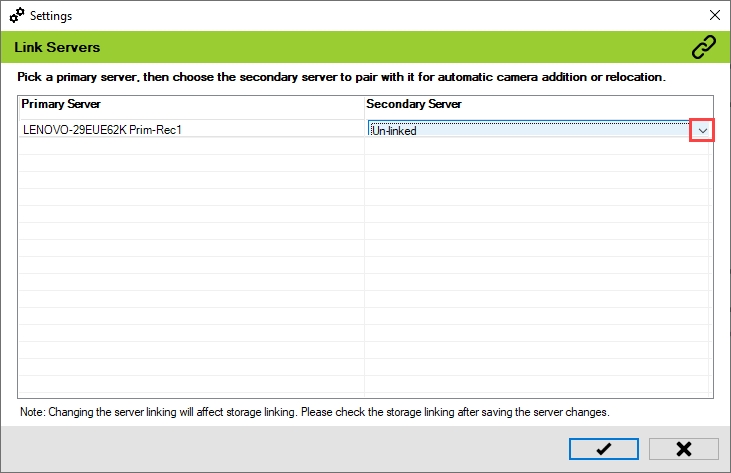
Task: Click the Settings gear icon in title bar
Action: coord(16,16)
